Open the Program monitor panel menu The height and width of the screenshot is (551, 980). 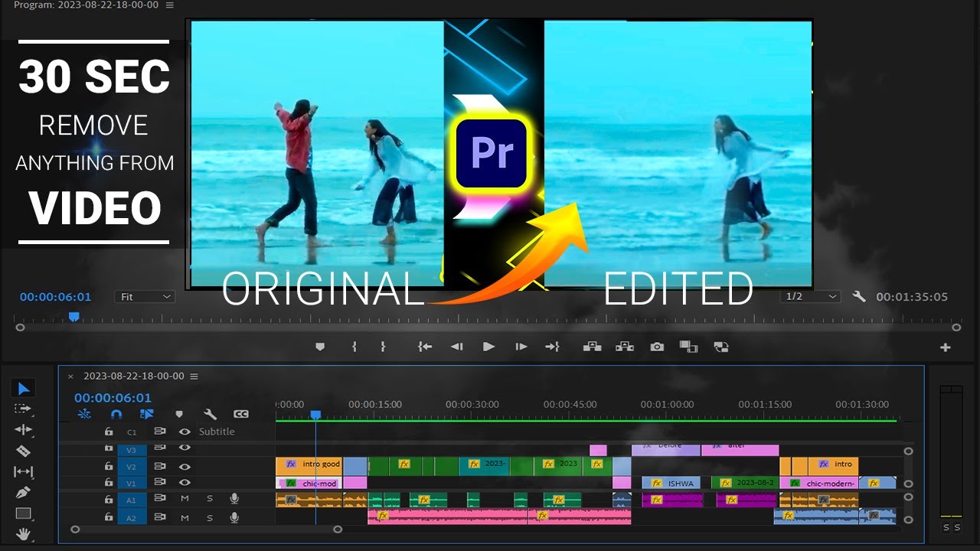point(169,5)
